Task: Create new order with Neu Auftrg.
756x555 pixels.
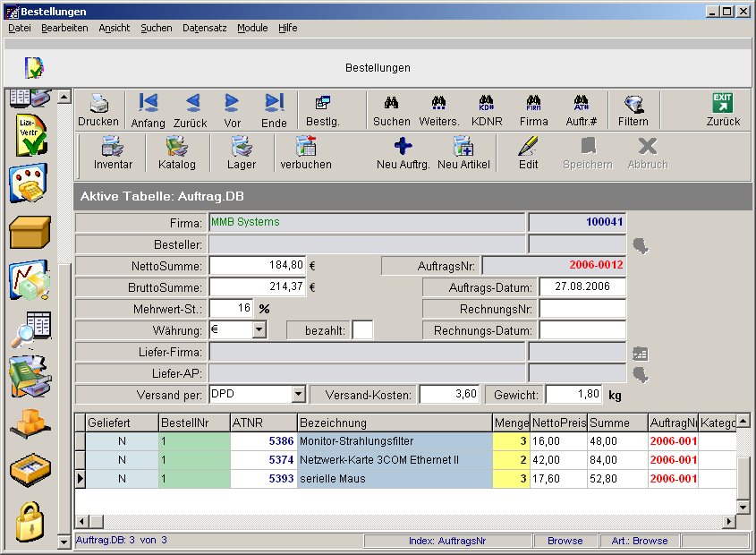Action: (403, 147)
